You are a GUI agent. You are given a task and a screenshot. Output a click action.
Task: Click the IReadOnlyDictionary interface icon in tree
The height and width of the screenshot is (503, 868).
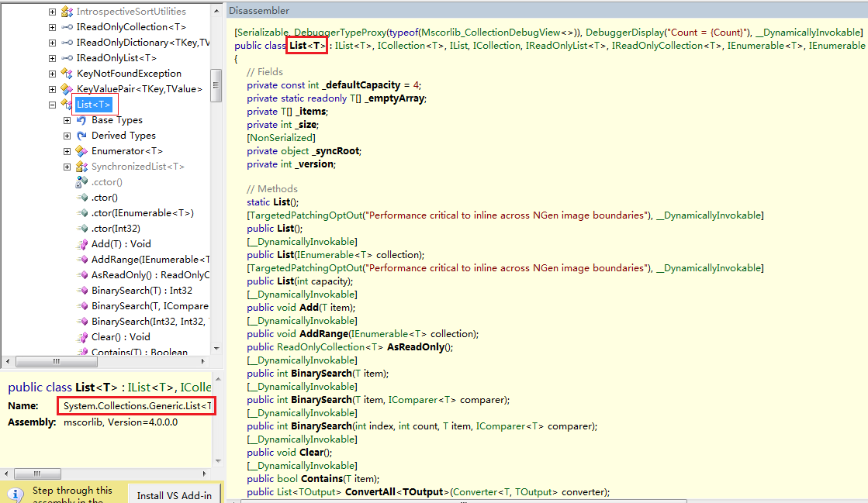click(x=67, y=43)
